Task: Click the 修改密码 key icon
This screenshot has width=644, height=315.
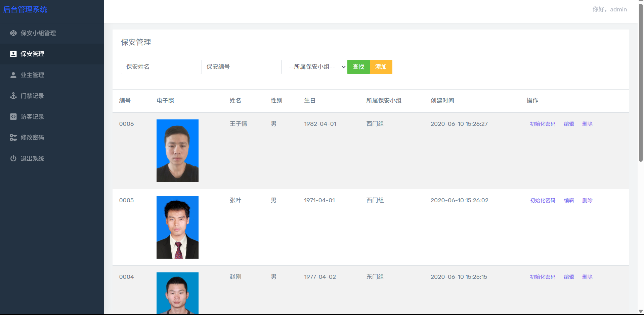Action: (13, 138)
